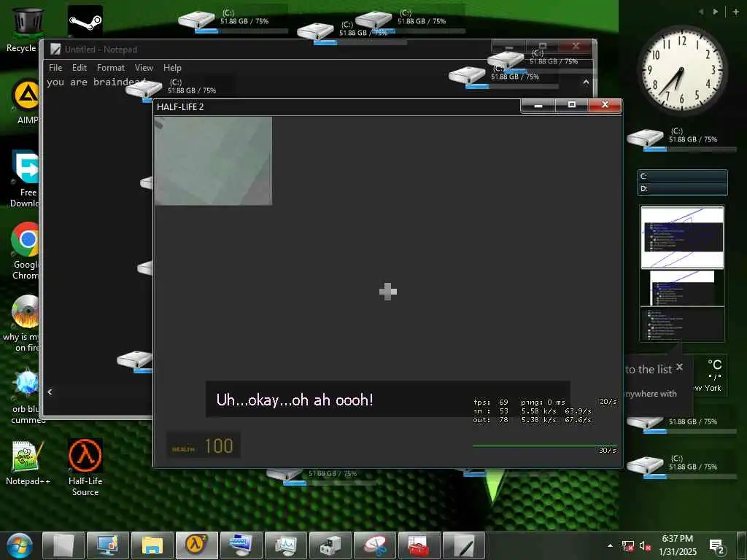The width and height of the screenshot is (747, 560).
Task: Open the Snipping Tool taskbar icon
Action: (376, 545)
